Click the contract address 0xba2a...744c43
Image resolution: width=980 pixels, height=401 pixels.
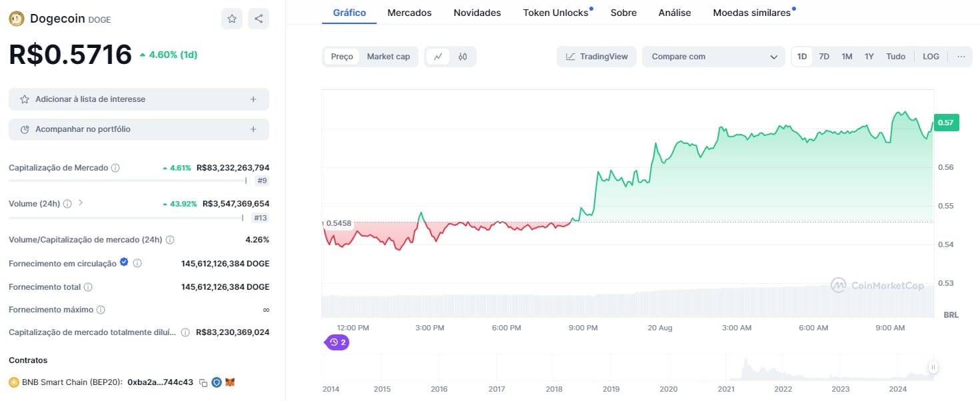(160, 382)
